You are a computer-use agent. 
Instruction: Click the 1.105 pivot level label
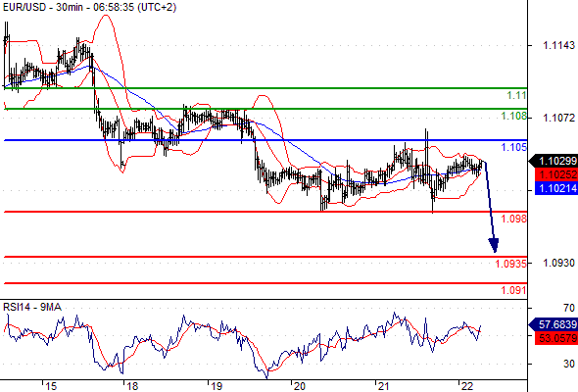click(514, 148)
